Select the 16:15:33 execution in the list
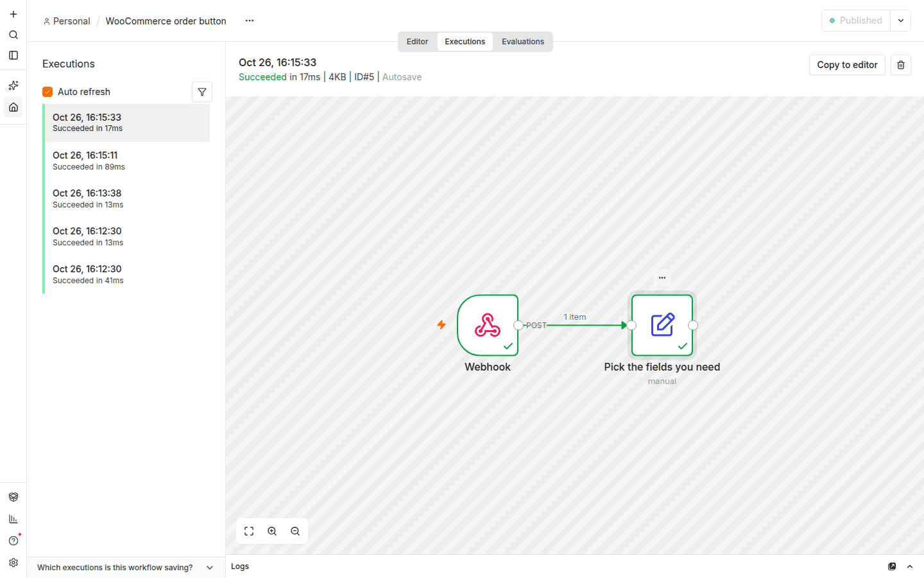 tap(126, 123)
